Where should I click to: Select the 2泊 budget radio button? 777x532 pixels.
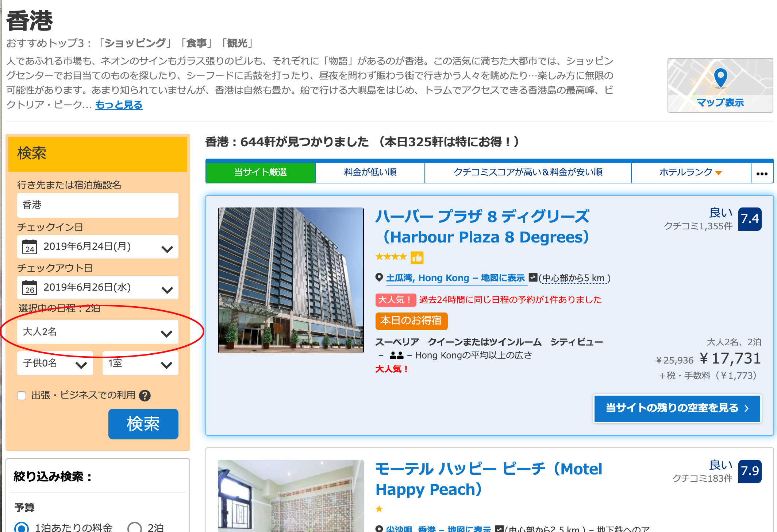(135, 527)
